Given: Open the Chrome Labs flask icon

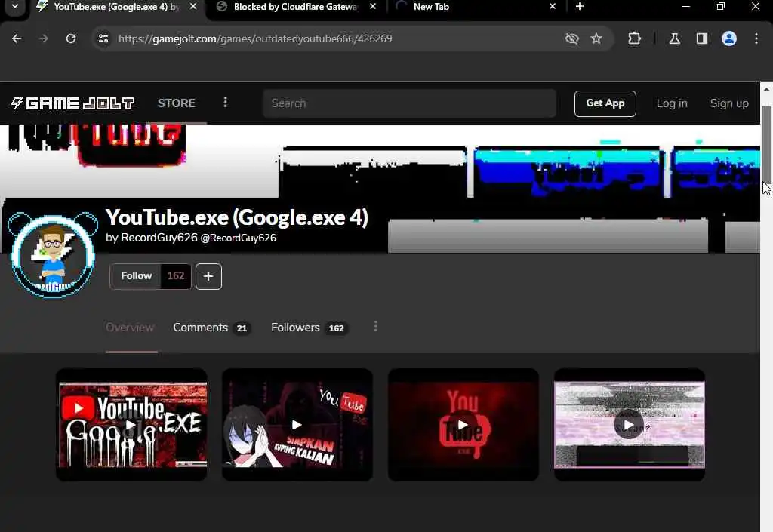Looking at the screenshot, I should pos(674,38).
